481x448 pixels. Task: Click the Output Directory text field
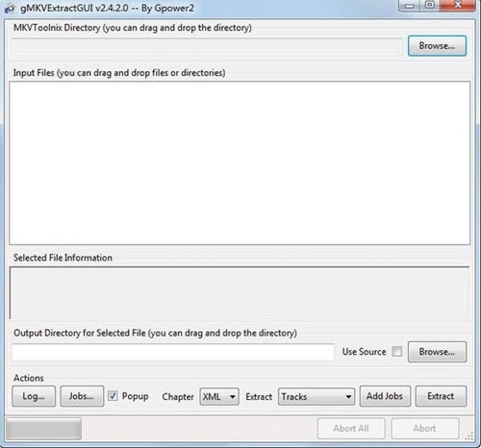[173, 352]
